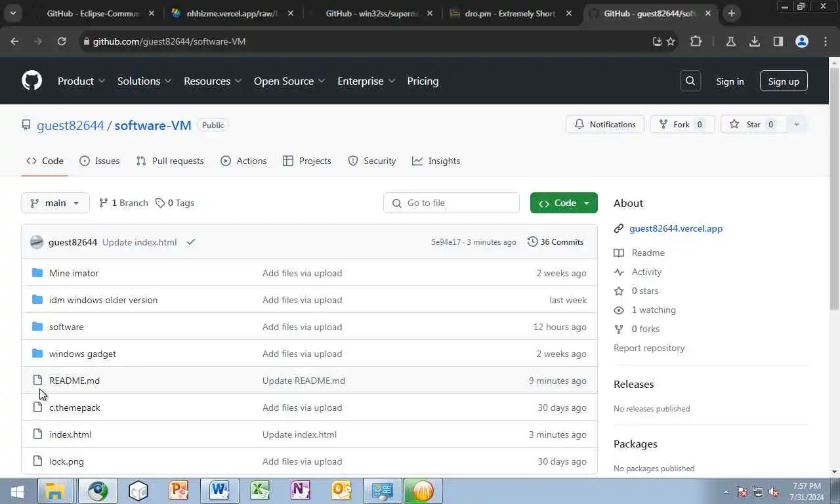
Task: Click the Notifications button
Action: pyautogui.click(x=605, y=125)
